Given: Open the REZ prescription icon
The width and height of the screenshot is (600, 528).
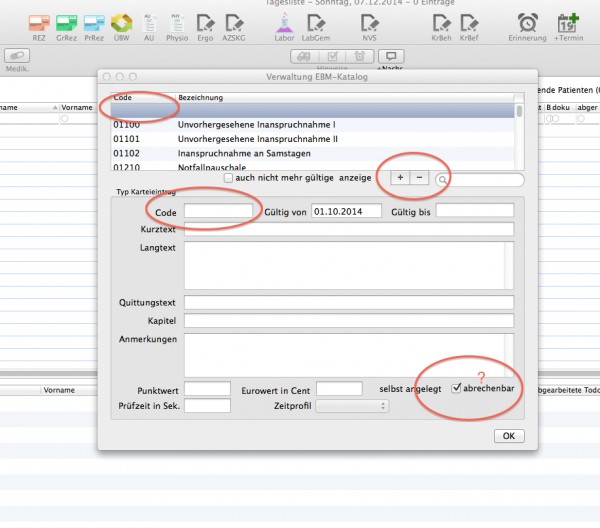Looking at the screenshot, I should click(39, 24).
